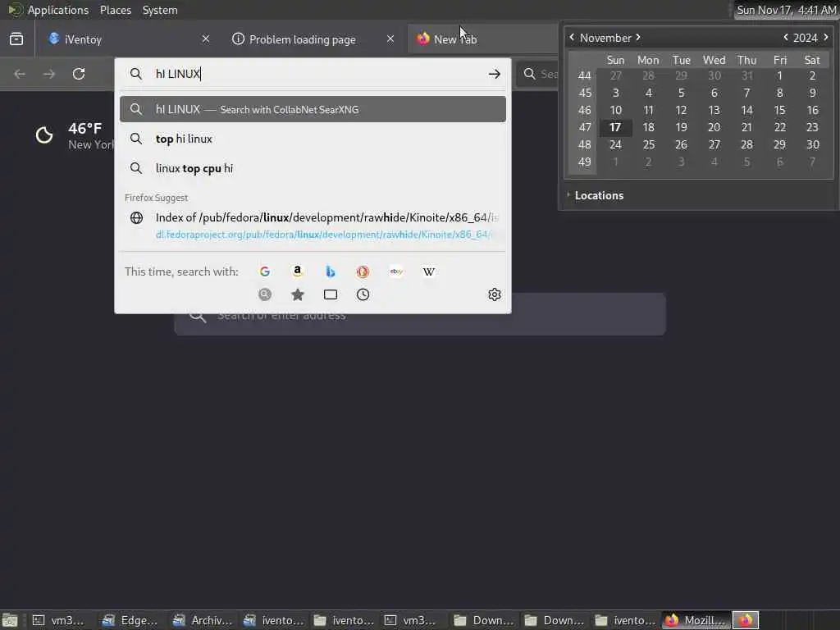Screen dimensions: 840x630
Task: Go to previous year in calendar
Action: [786, 38]
